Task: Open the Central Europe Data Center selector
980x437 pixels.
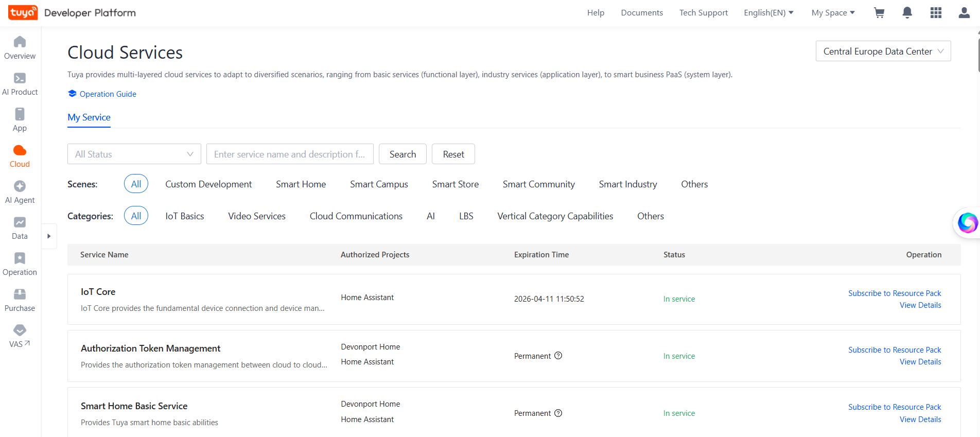Action: click(x=883, y=51)
